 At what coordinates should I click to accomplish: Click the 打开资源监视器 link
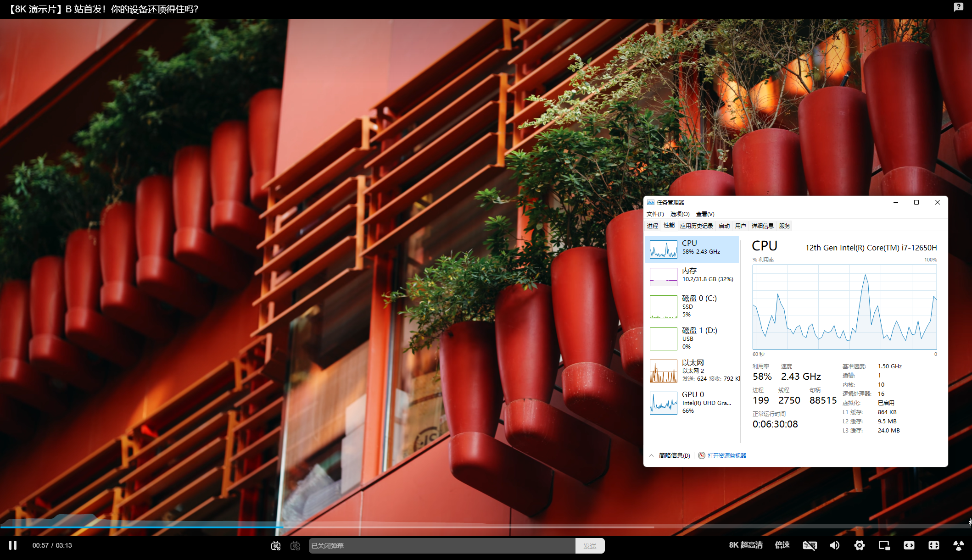coord(726,455)
